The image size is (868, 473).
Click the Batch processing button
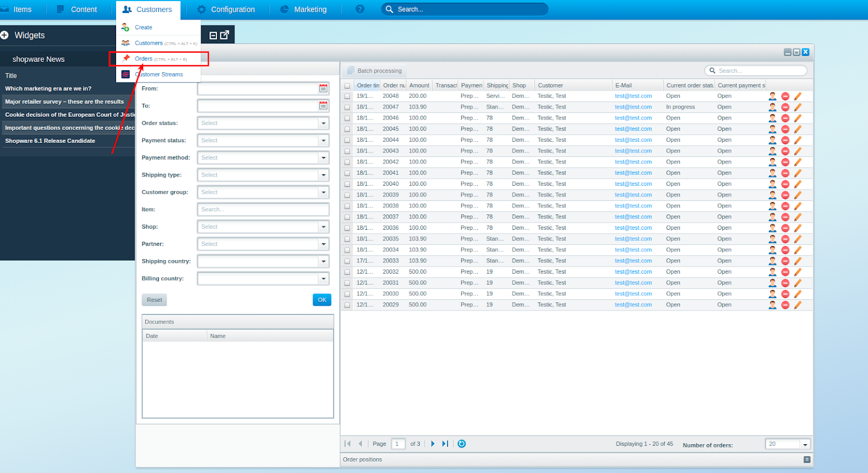pos(375,71)
